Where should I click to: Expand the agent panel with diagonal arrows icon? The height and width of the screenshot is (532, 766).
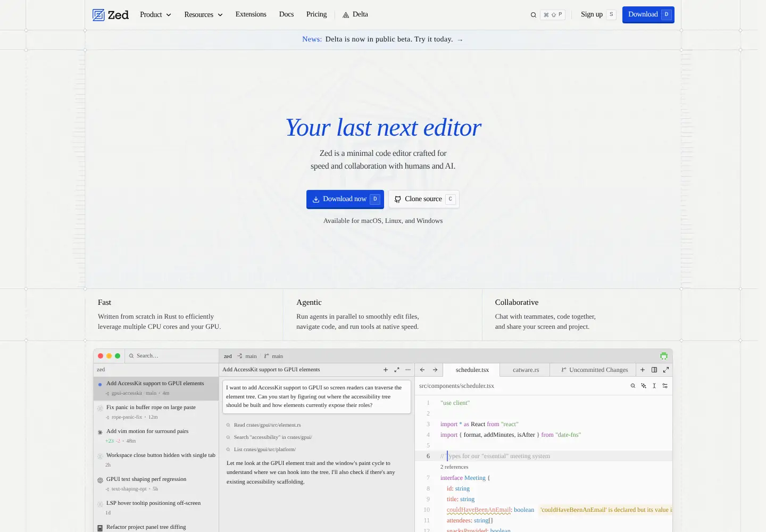(397, 370)
